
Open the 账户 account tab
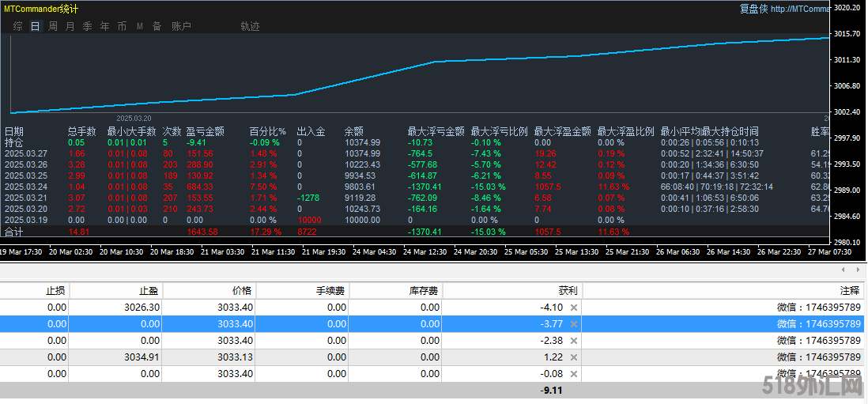pos(181,26)
